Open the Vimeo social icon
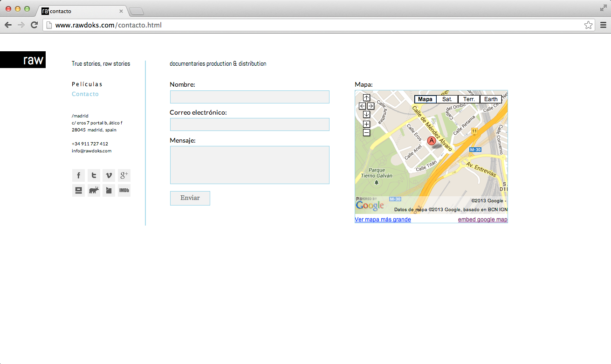This screenshot has width=611, height=364. 109,175
